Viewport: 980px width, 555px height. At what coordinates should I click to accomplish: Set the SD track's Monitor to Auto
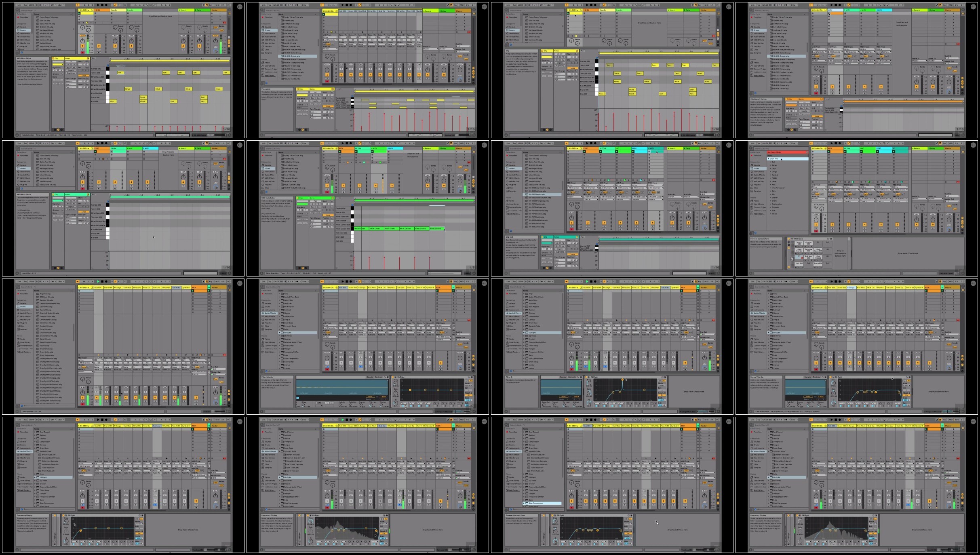coord(898,194)
